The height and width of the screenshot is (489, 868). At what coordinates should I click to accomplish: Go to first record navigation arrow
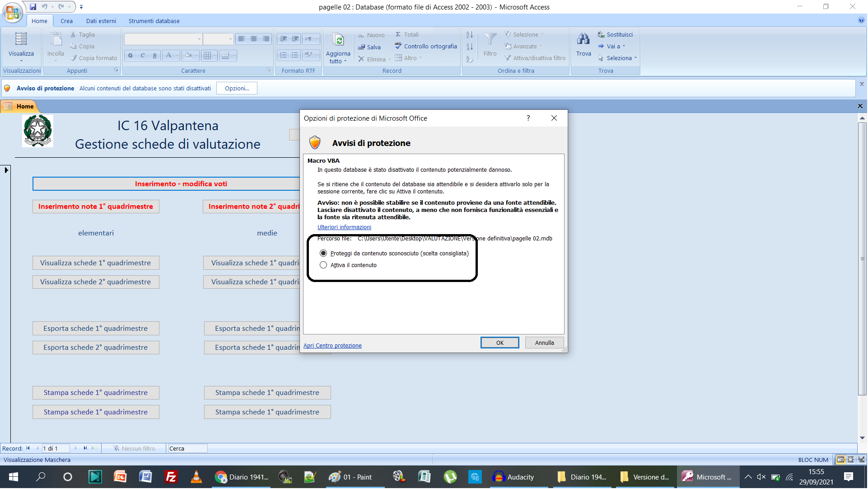(x=28, y=448)
